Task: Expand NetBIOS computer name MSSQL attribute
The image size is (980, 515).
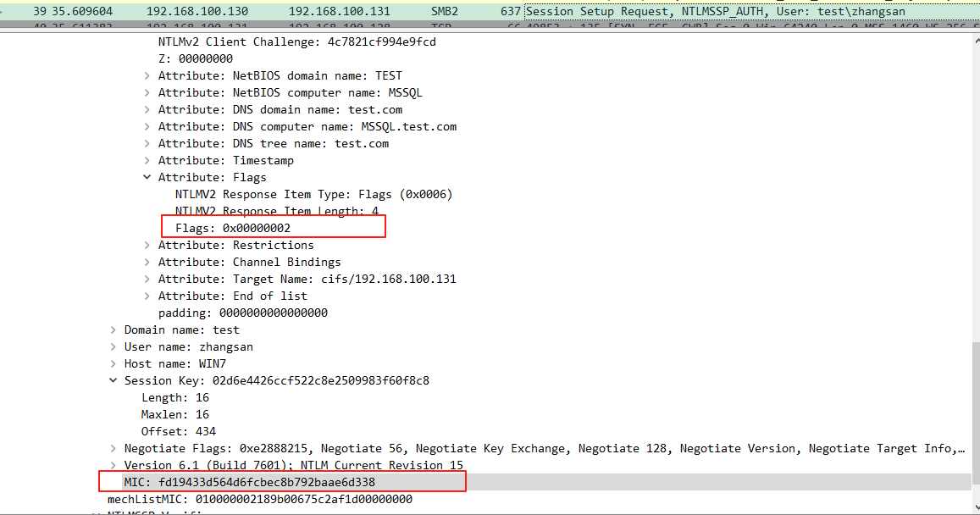Action: point(148,92)
